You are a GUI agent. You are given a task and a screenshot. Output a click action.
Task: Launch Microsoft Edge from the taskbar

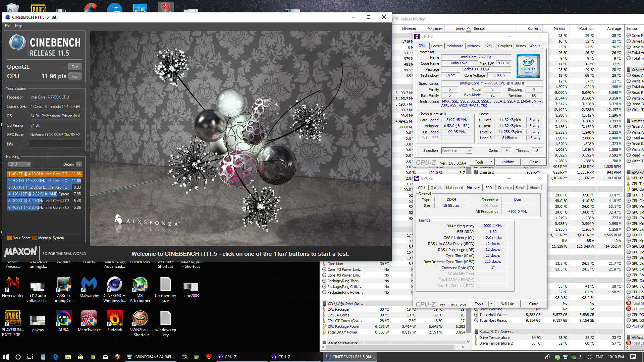pos(55,357)
